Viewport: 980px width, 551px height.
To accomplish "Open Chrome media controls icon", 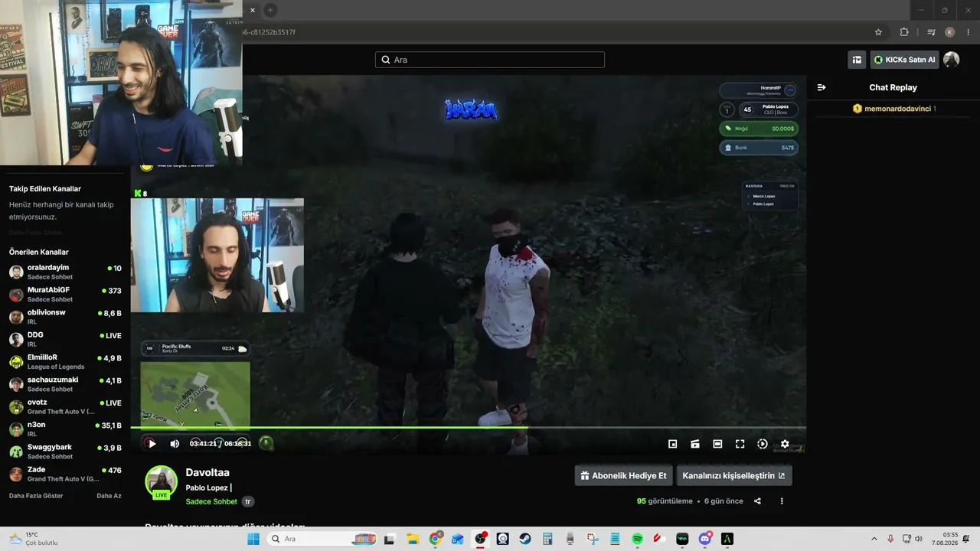I will tap(931, 32).
